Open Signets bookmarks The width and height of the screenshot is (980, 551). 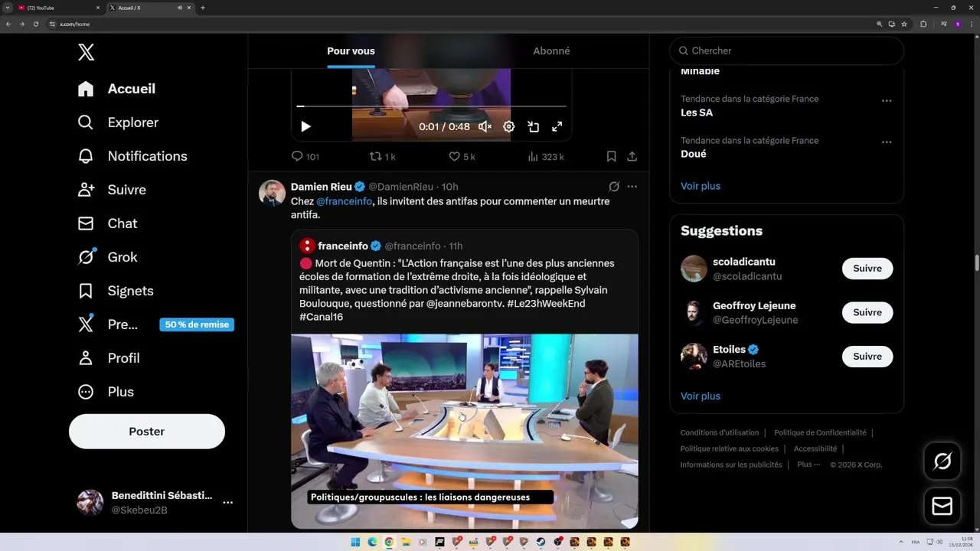point(116,291)
